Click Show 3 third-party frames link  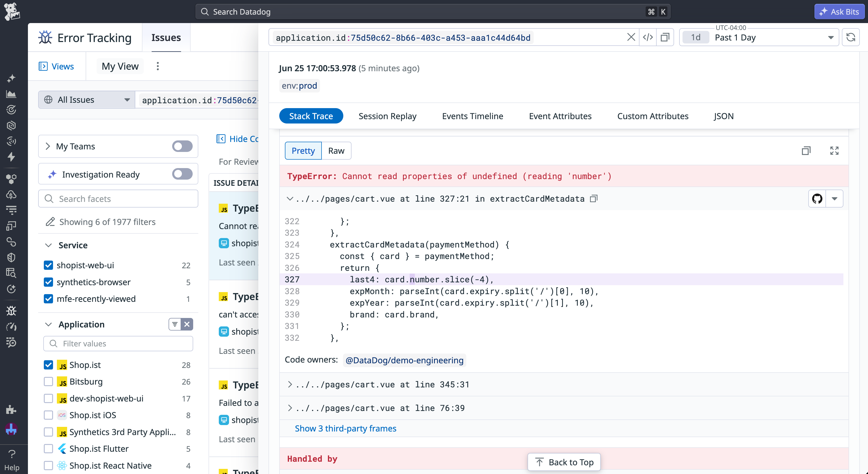345,428
